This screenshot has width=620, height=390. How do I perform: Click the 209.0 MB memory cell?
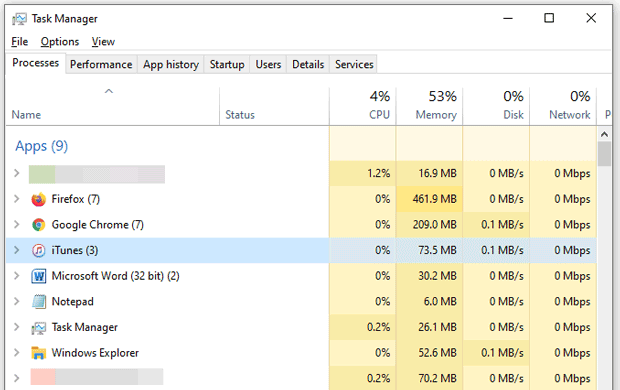coord(429,224)
